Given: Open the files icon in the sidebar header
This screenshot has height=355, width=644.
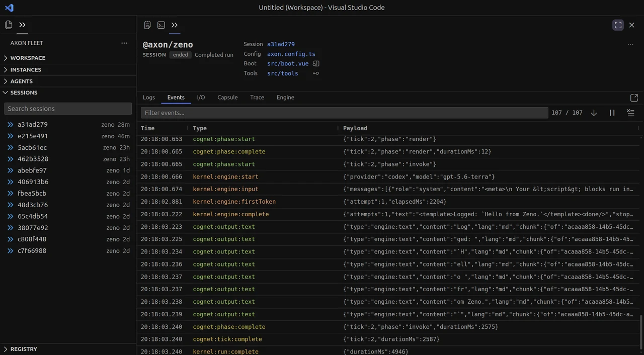Looking at the screenshot, I should coord(9,25).
